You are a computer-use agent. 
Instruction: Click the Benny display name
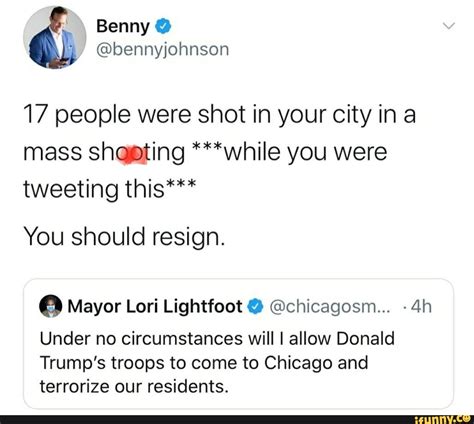click(x=123, y=26)
